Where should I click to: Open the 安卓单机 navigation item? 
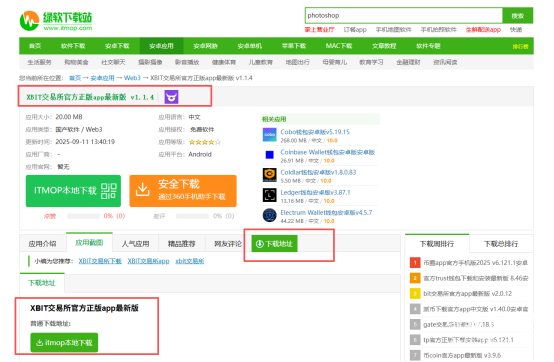pos(250,46)
